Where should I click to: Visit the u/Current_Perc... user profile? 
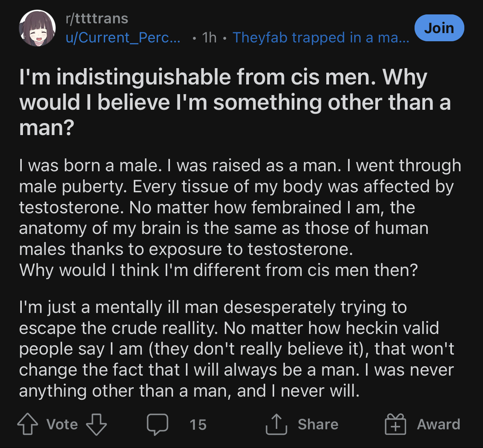123,37
